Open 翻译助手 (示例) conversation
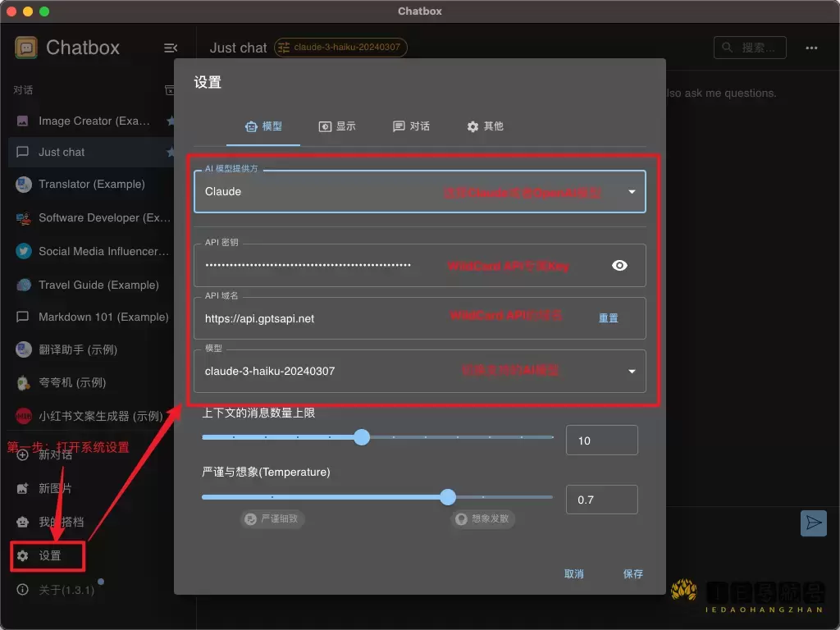Image resolution: width=840 pixels, height=630 pixels. (91, 349)
